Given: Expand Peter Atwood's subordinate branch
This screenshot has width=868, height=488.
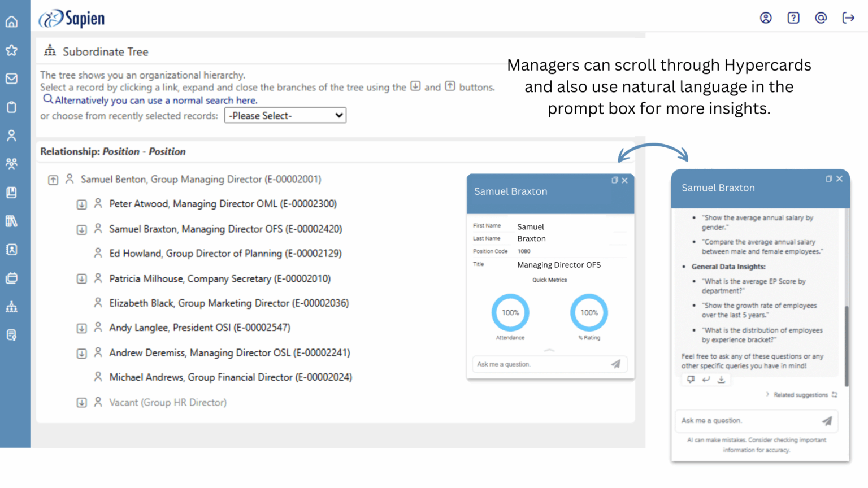Looking at the screenshot, I should (82, 204).
